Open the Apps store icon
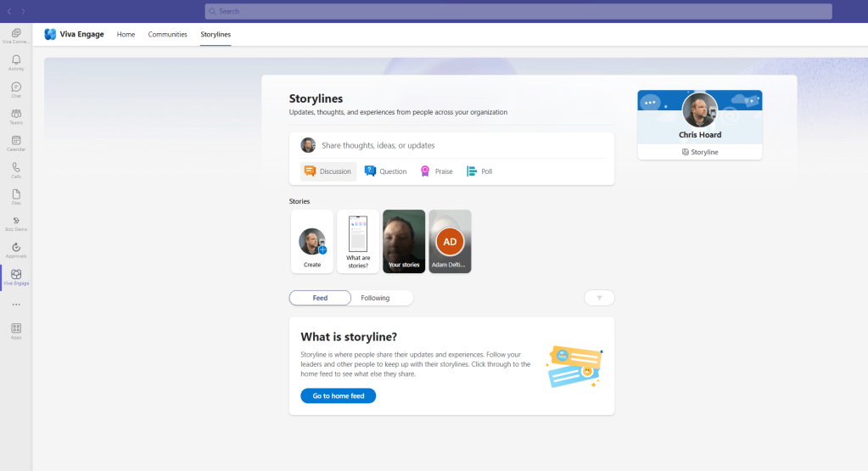 tap(16, 329)
